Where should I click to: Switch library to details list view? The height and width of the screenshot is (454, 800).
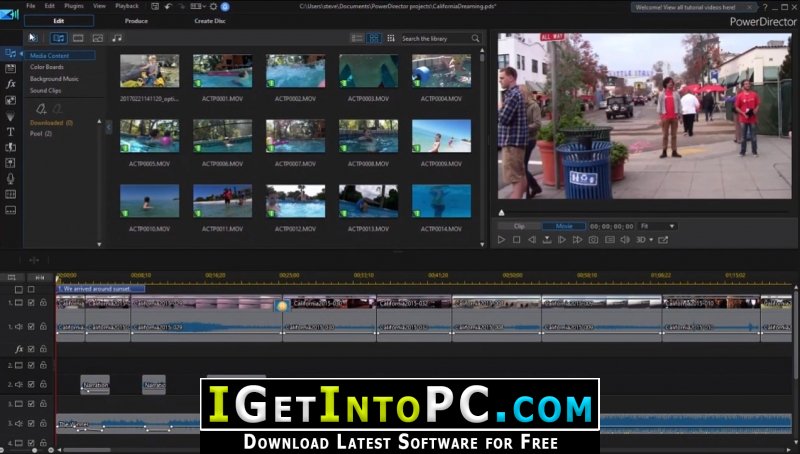pyautogui.click(x=357, y=38)
